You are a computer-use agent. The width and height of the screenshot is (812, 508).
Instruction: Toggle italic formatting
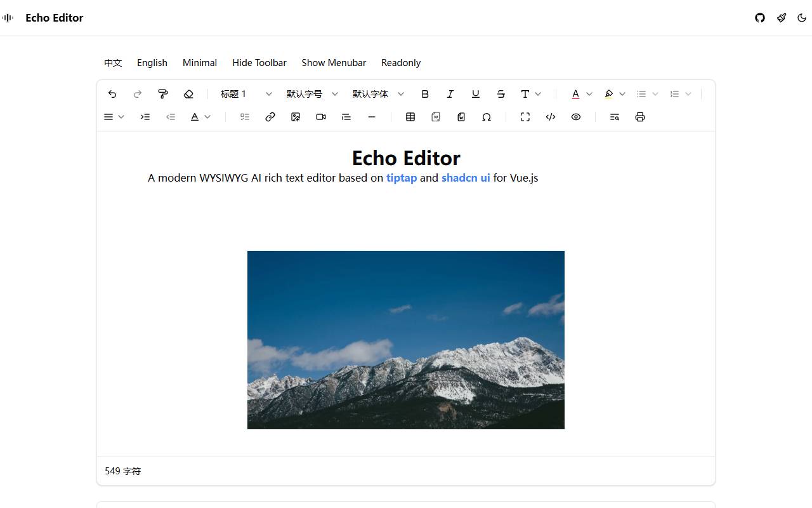pos(450,94)
